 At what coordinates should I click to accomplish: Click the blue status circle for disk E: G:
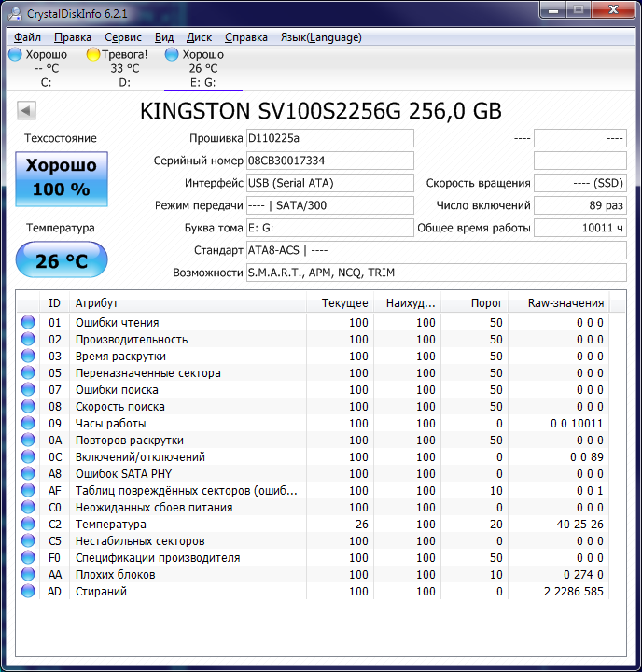(172, 54)
